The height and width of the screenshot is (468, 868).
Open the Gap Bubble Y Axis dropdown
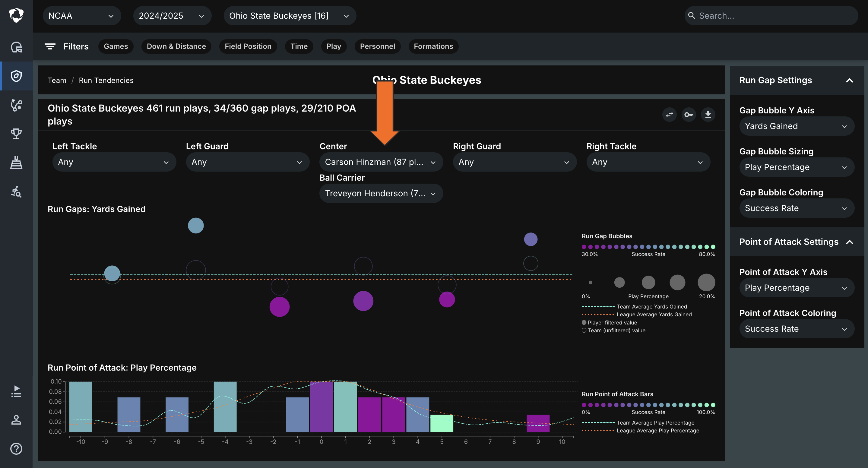point(797,126)
